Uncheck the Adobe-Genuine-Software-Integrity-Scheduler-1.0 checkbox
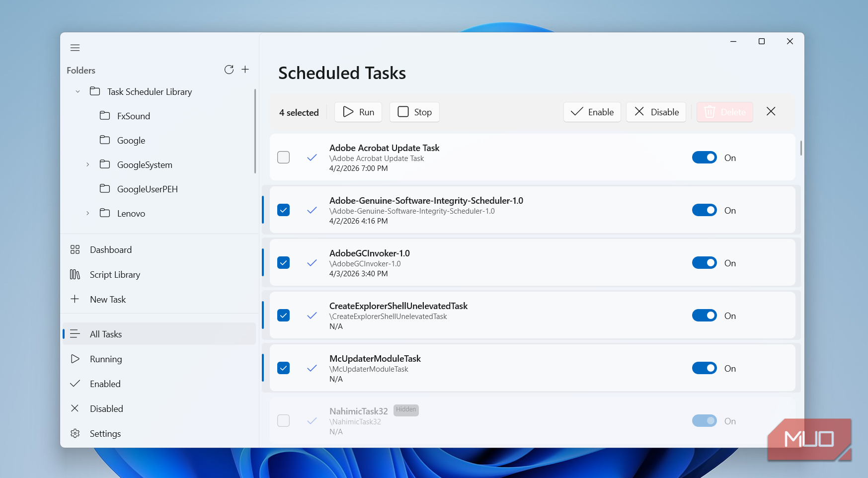 (284, 210)
